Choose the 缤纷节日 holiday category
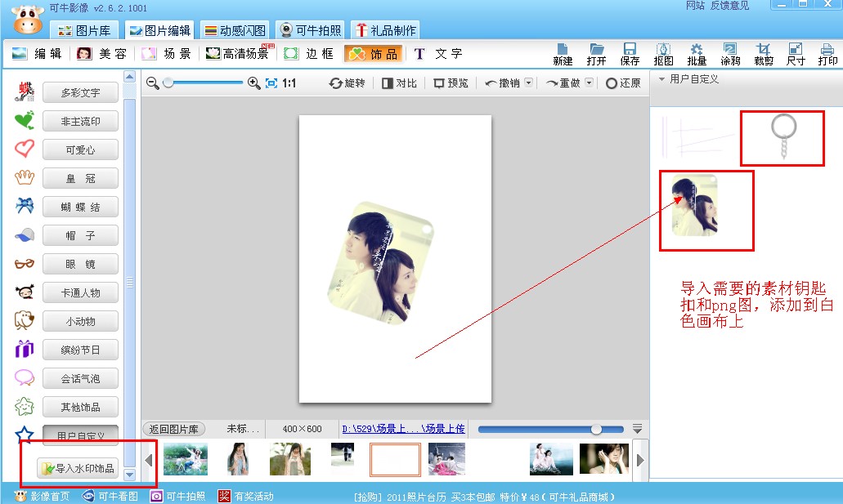This screenshot has height=504, width=843. click(x=81, y=350)
